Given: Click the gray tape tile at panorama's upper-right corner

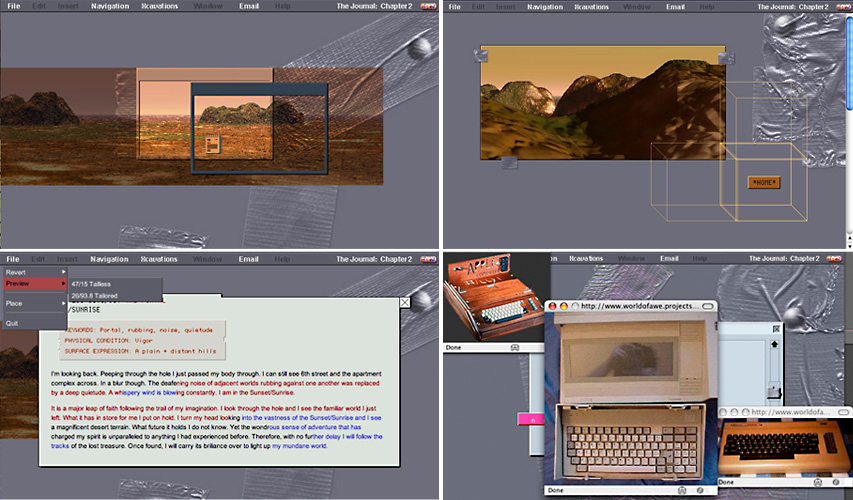Looking at the screenshot, I should click(726, 57).
